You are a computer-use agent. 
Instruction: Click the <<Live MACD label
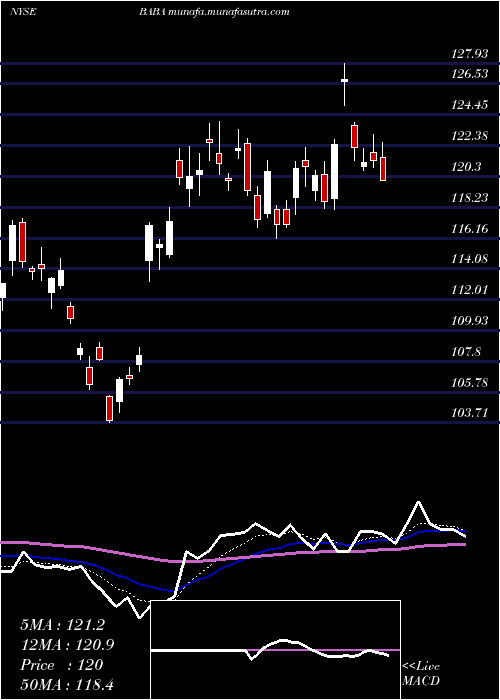[x=421, y=673]
